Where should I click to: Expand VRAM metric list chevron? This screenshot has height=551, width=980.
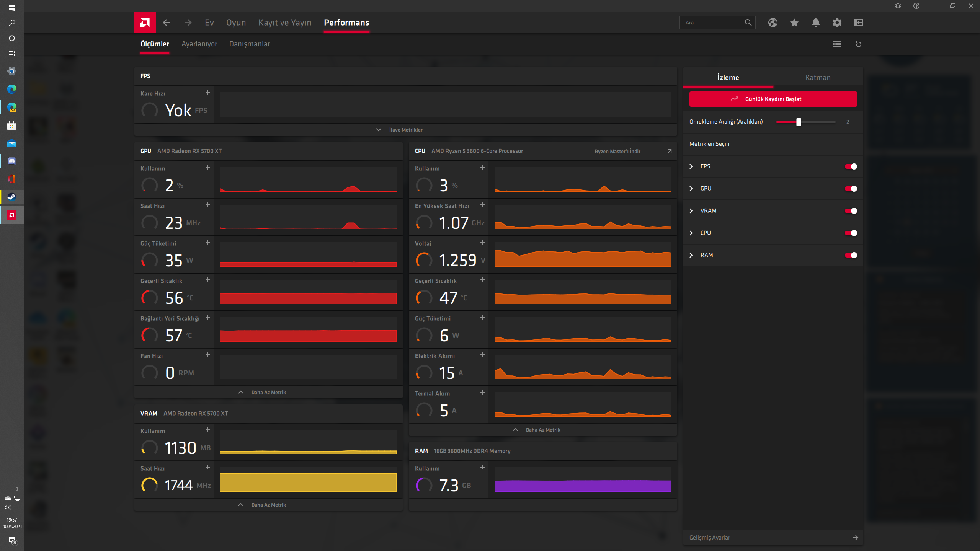coord(691,211)
